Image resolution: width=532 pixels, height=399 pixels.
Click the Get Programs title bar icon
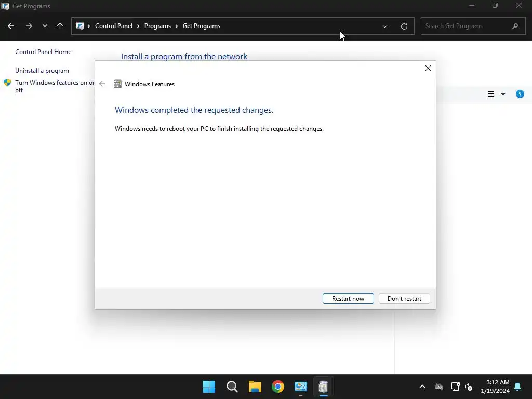5,6
